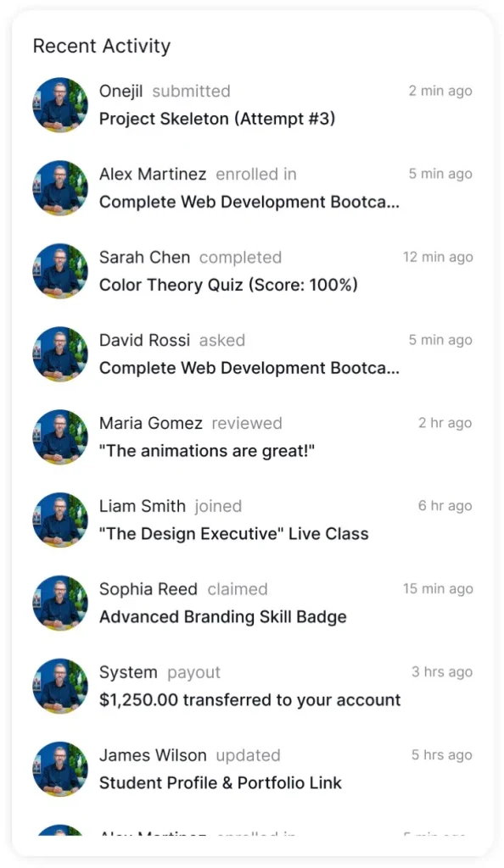Click the name Sarah Chen
504x868 pixels.
click(x=144, y=258)
